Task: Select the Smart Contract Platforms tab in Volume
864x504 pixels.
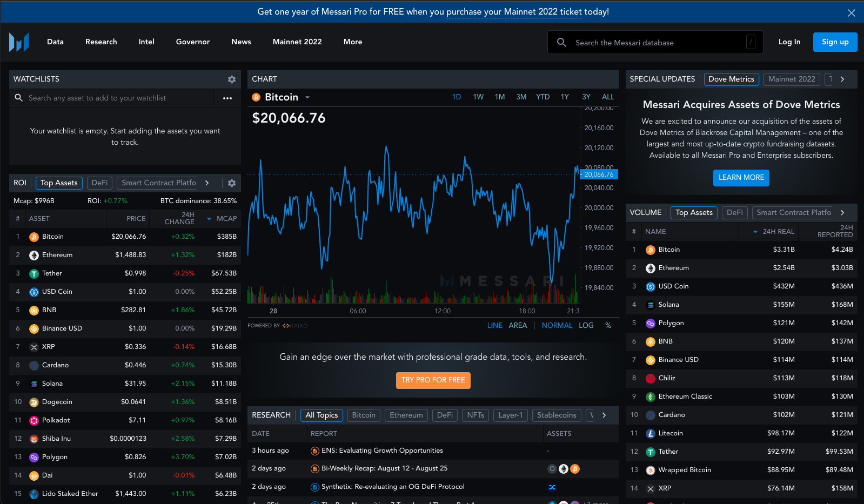Action: click(x=794, y=213)
